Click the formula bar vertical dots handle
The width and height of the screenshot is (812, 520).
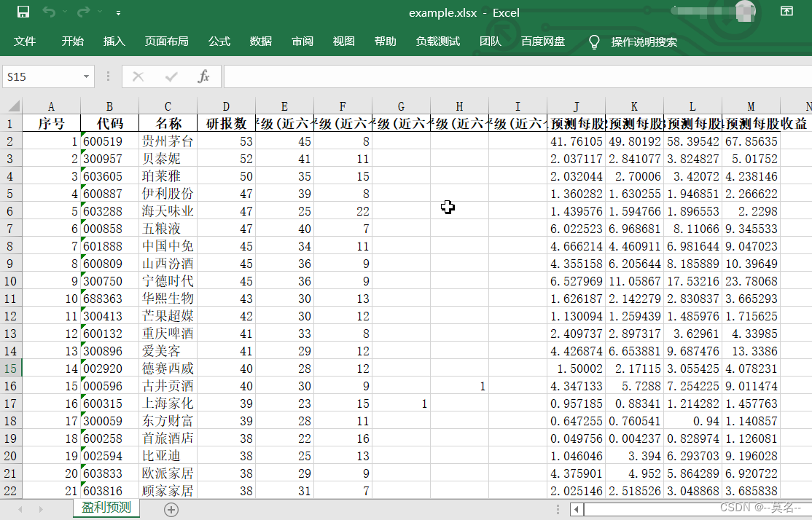[x=108, y=76]
